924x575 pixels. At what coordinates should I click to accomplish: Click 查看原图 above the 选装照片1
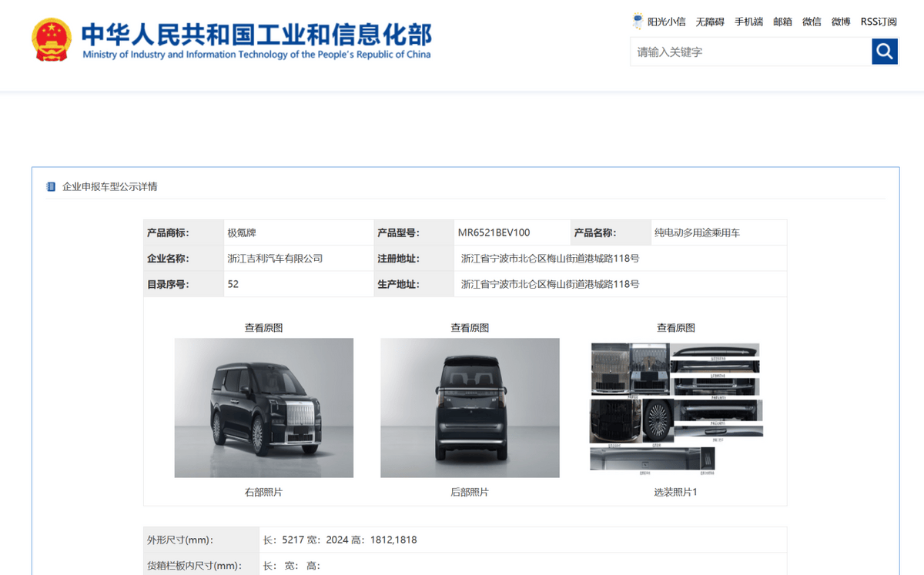pyautogui.click(x=676, y=328)
